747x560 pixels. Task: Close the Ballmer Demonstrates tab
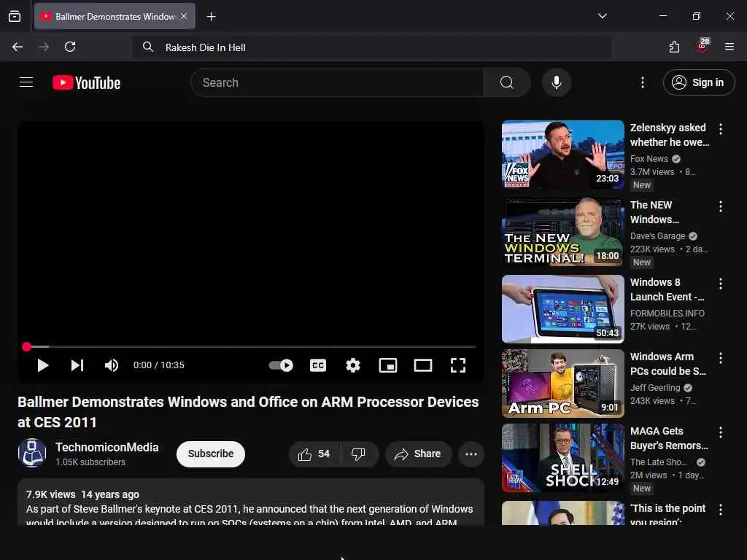pos(184,16)
